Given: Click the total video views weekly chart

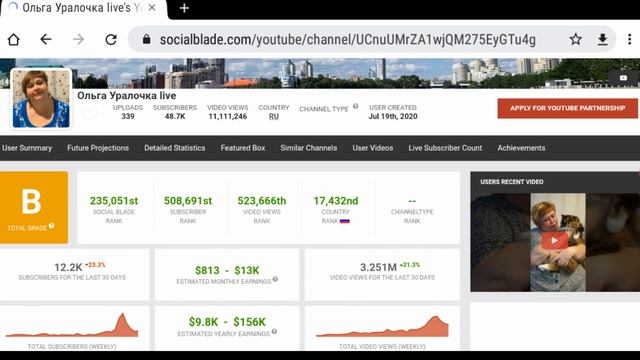Looking at the screenshot, I should click(x=382, y=327).
